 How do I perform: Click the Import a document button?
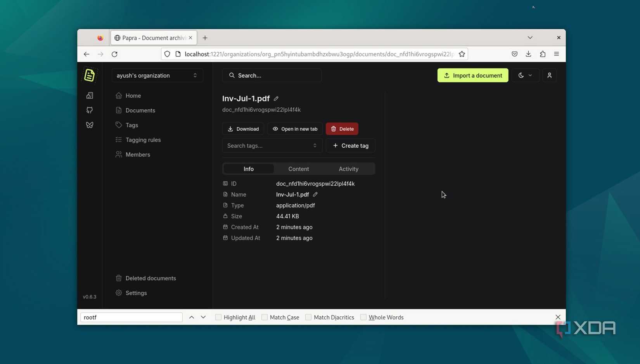click(472, 75)
